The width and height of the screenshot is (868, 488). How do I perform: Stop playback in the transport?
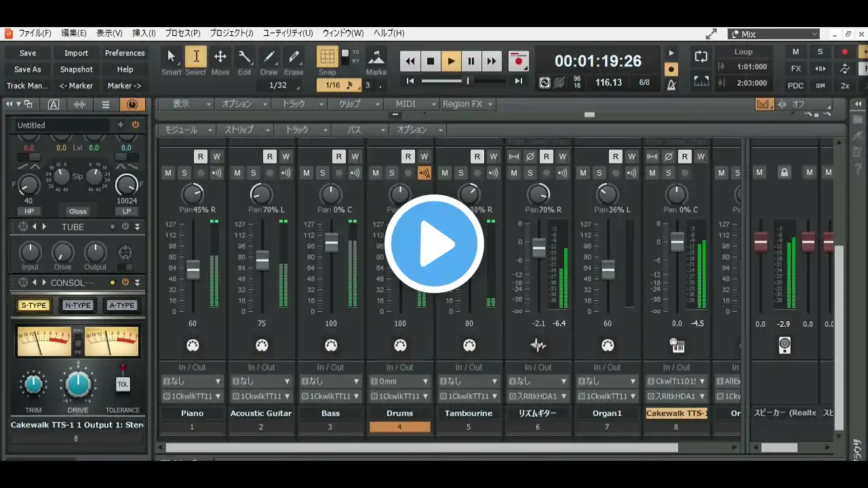click(431, 61)
